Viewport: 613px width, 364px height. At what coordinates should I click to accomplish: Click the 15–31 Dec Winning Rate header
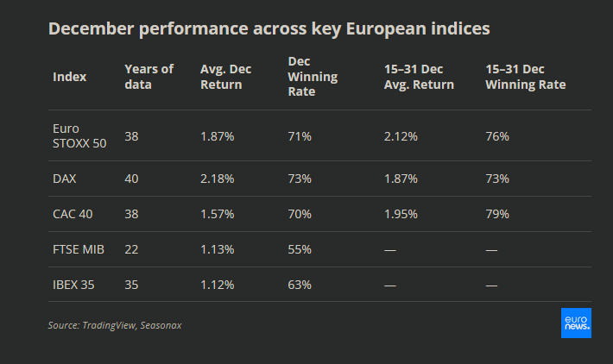[x=525, y=77]
